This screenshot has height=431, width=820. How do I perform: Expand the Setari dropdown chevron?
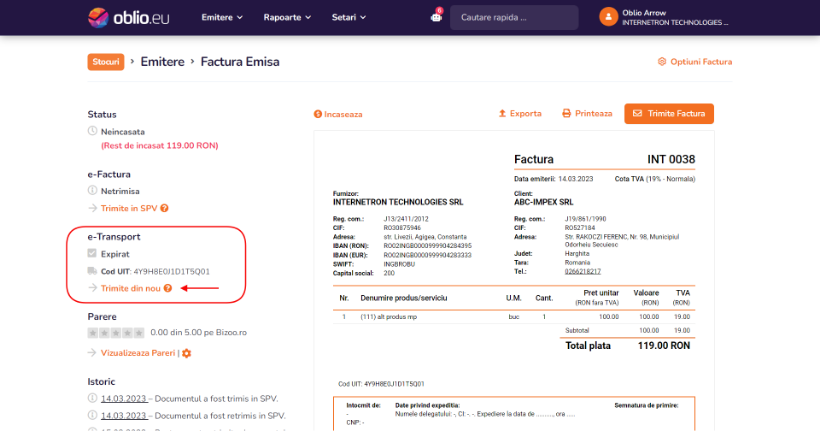click(x=363, y=18)
